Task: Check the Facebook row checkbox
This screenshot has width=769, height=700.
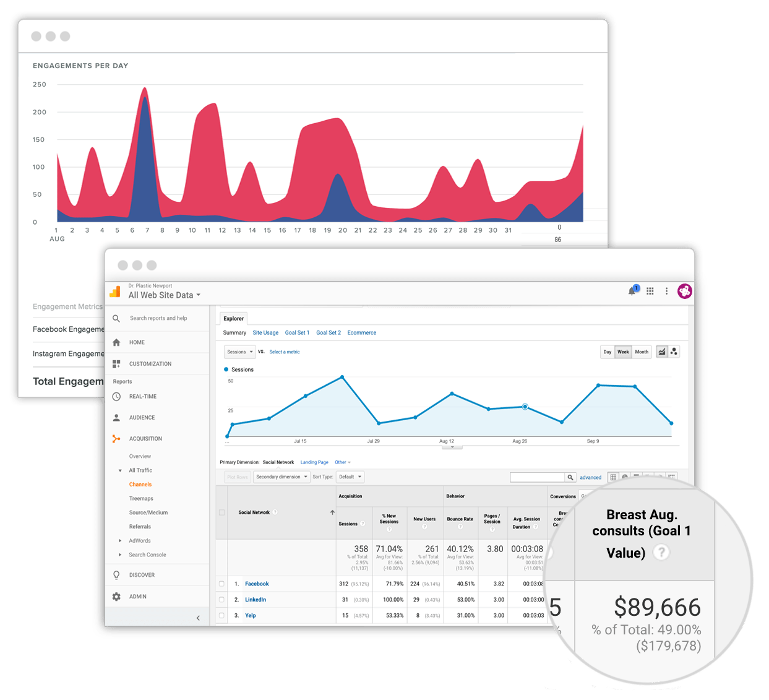Action: click(x=221, y=584)
